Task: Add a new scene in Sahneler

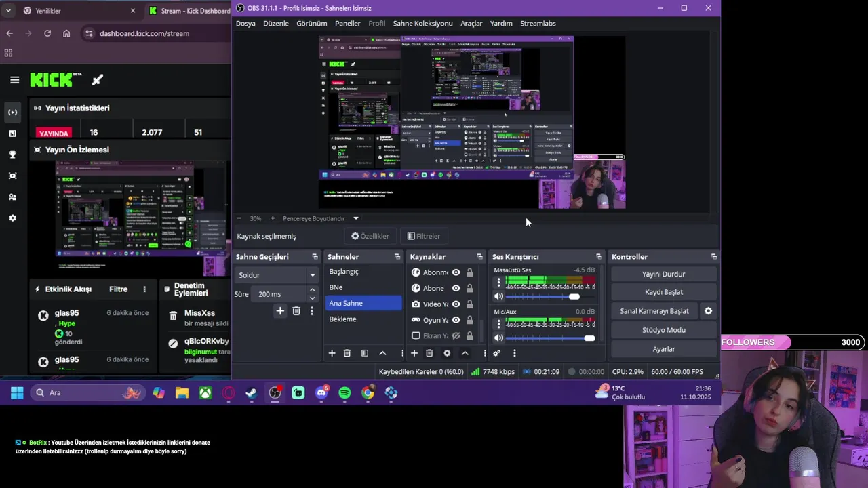Action: coord(332,353)
